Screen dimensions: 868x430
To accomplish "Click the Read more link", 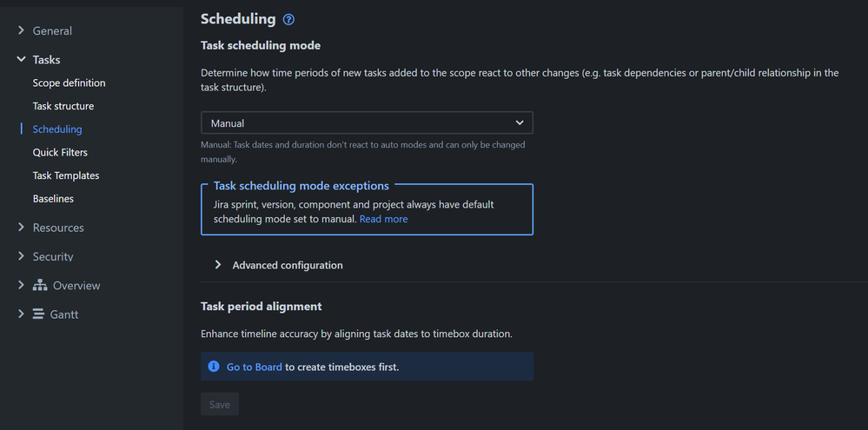I will point(383,219).
